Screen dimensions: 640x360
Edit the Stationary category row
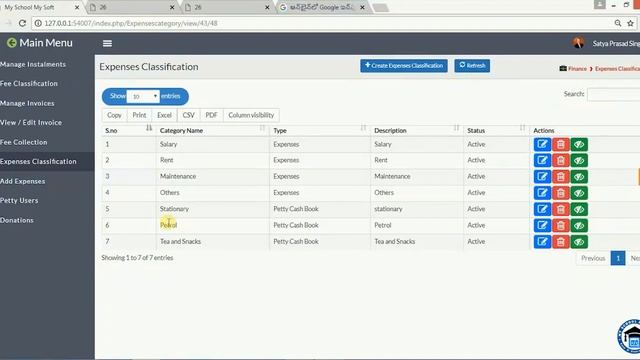pos(542,209)
